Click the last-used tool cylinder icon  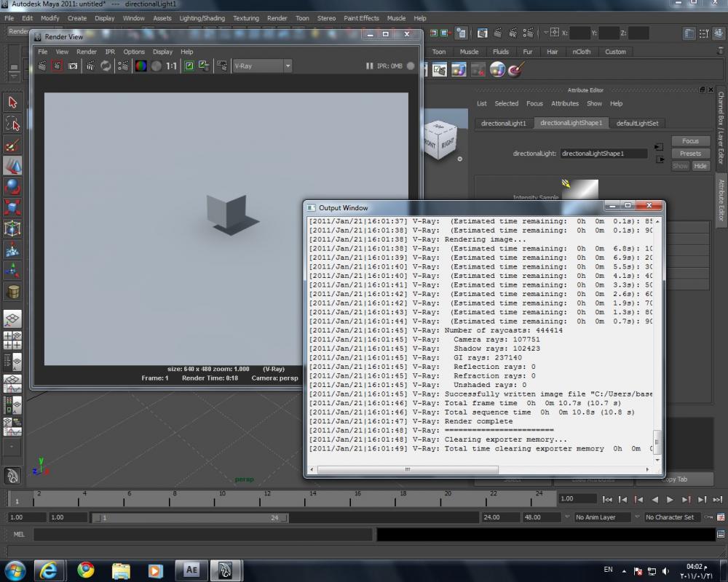point(12,292)
